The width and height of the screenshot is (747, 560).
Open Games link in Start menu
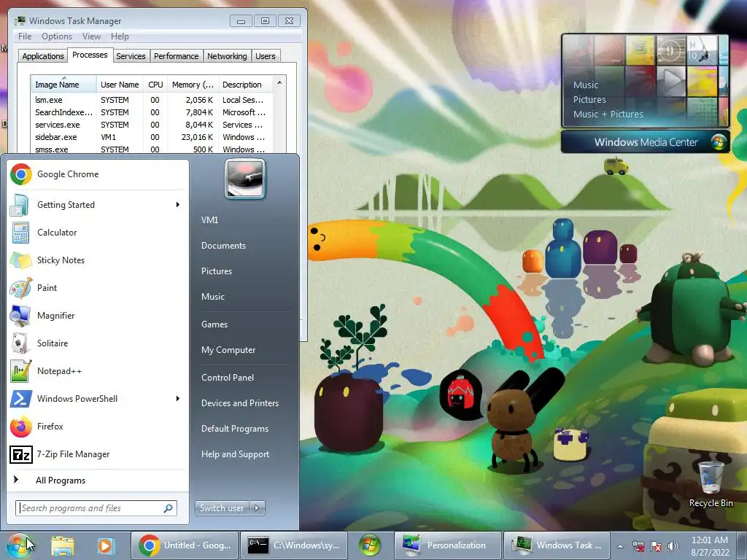click(x=214, y=324)
